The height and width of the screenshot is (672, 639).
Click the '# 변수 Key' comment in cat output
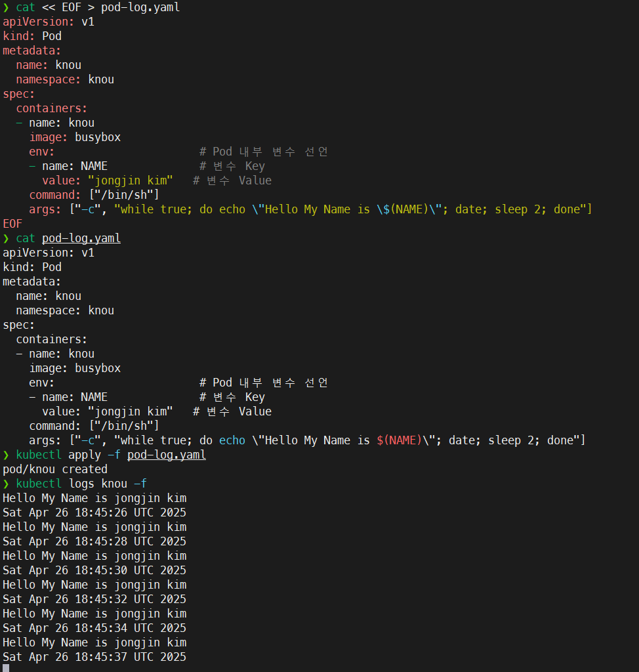pos(232,397)
